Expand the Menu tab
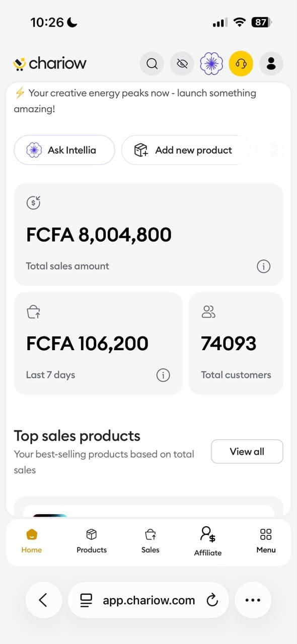297x644 pixels. tap(266, 541)
